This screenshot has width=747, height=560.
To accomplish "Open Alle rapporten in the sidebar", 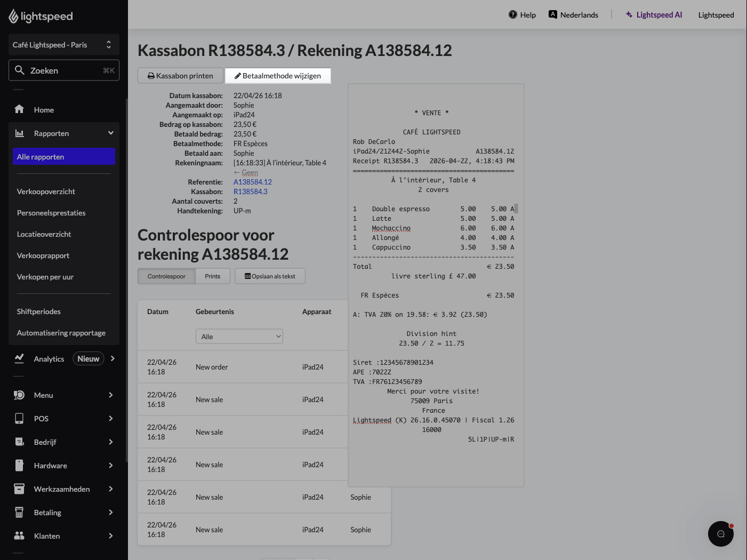I will 64,157.
